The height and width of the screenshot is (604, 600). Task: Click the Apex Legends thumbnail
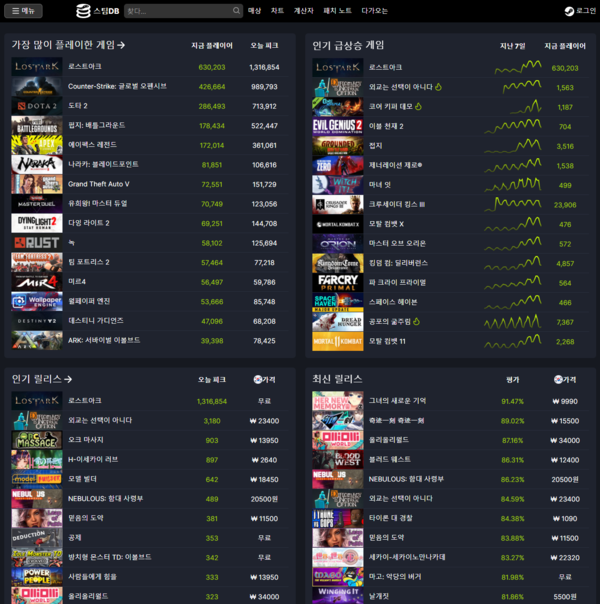[x=37, y=145]
